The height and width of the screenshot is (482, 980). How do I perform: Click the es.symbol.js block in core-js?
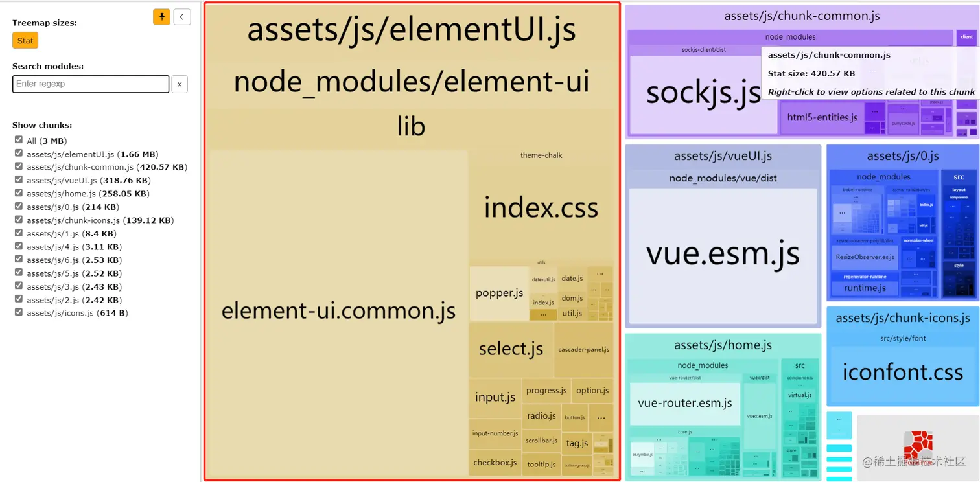(644, 455)
